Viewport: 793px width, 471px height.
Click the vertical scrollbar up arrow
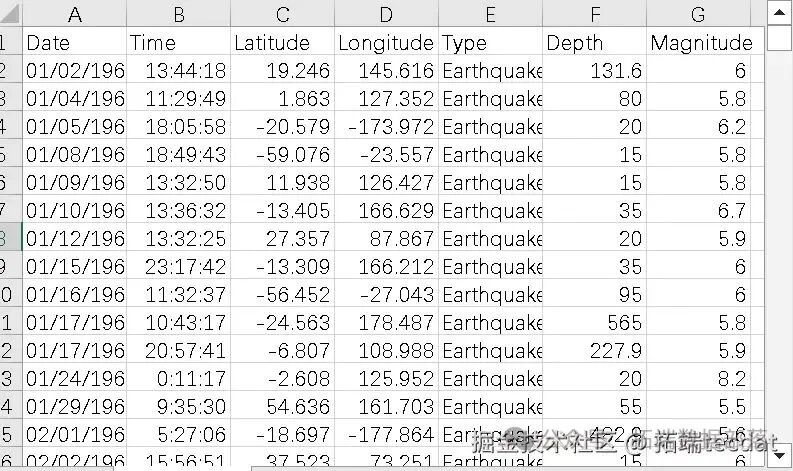[x=779, y=13]
